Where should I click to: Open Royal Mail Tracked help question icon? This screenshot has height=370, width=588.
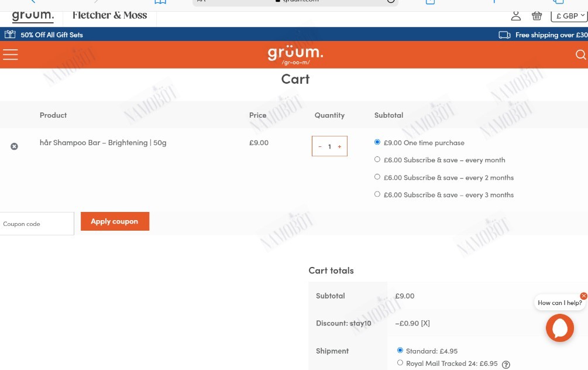tap(506, 364)
